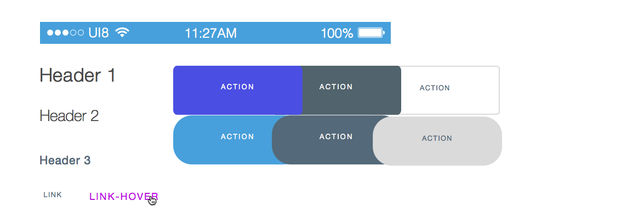Viewport: 644px width, 212px height.
Task: Click the light gray pill ACTION button
Action: click(x=437, y=141)
